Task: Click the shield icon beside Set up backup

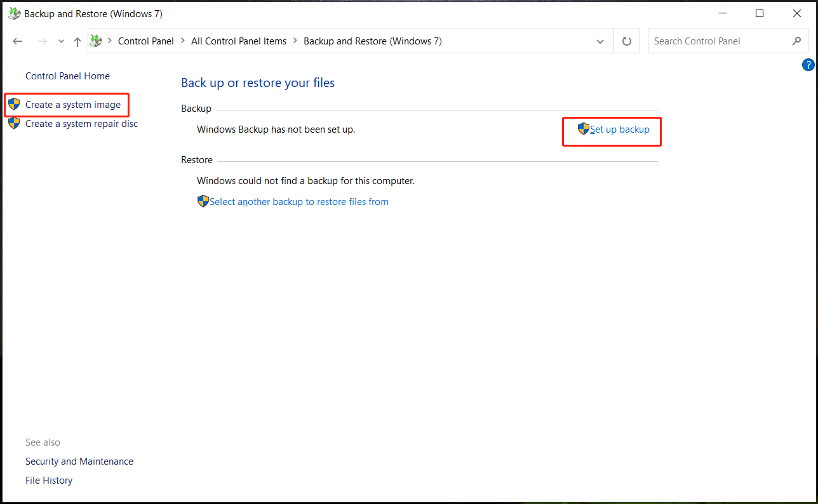Action: click(x=583, y=129)
